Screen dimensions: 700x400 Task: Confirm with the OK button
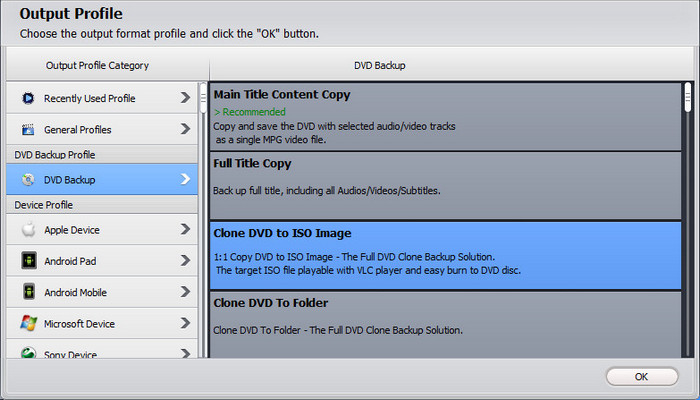(642, 377)
